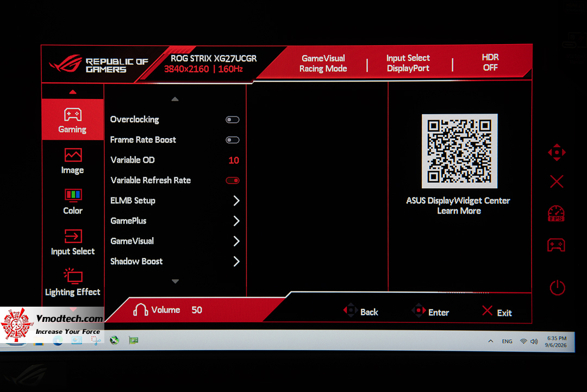The width and height of the screenshot is (587, 392).
Task: Click GameVisual Racing Mode header status
Action: (323, 63)
